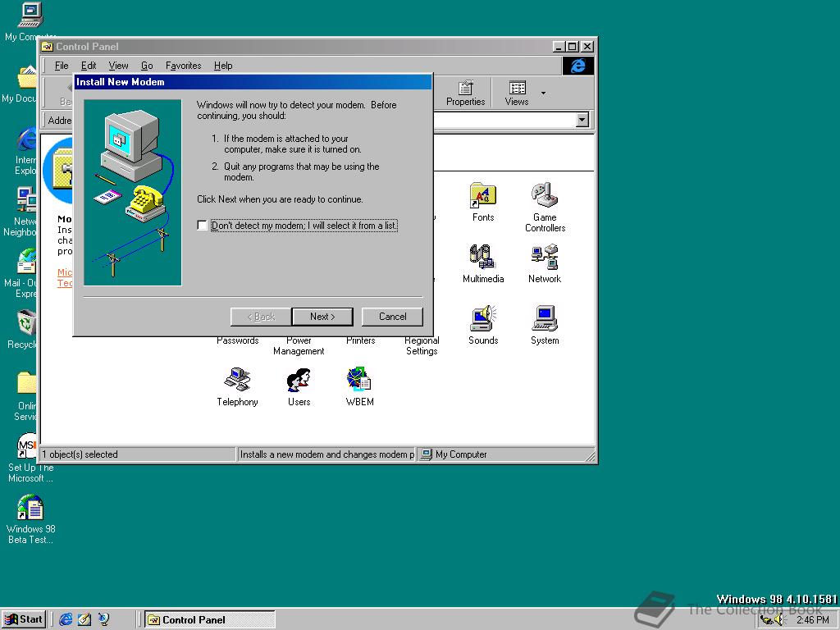The height and width of the screenshot is (630, 840).
Task: Click the Internet Explorer logo throbber
Action: pyautogui.click(x=578, y=66)
